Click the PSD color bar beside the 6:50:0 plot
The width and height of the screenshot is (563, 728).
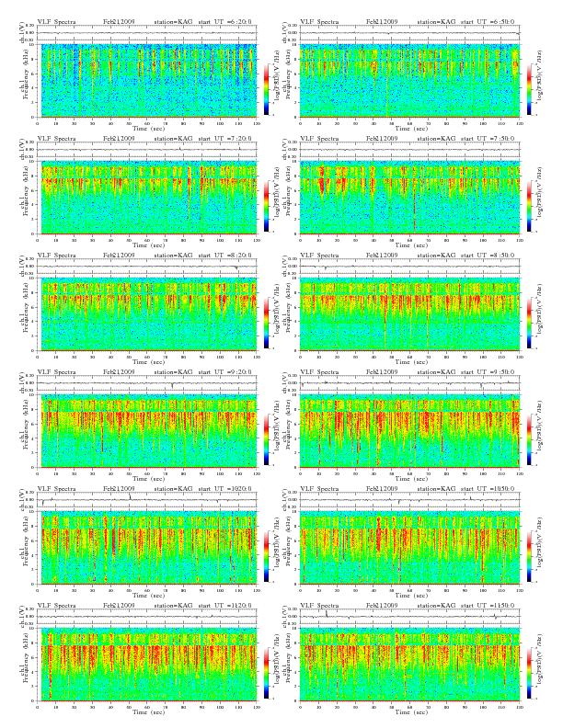pos(530,88)
